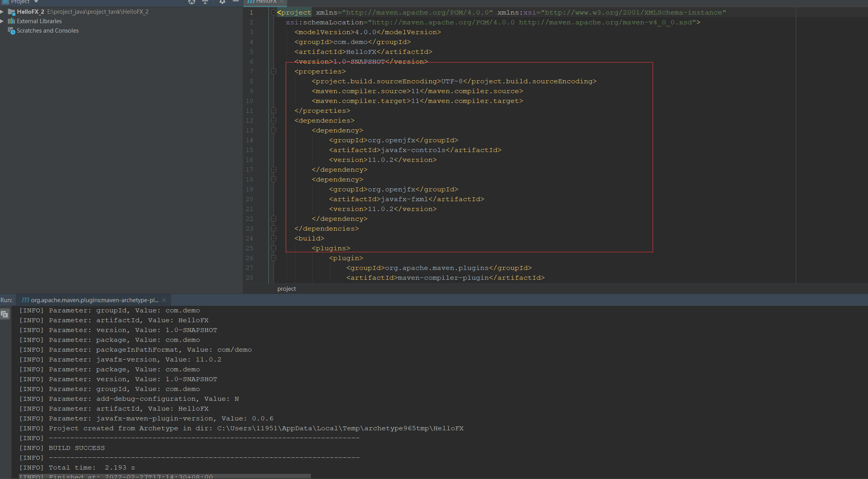Open the Project view dropdown arrow
The height and width of the screenshot is (479, 868).
pos(36,2)
